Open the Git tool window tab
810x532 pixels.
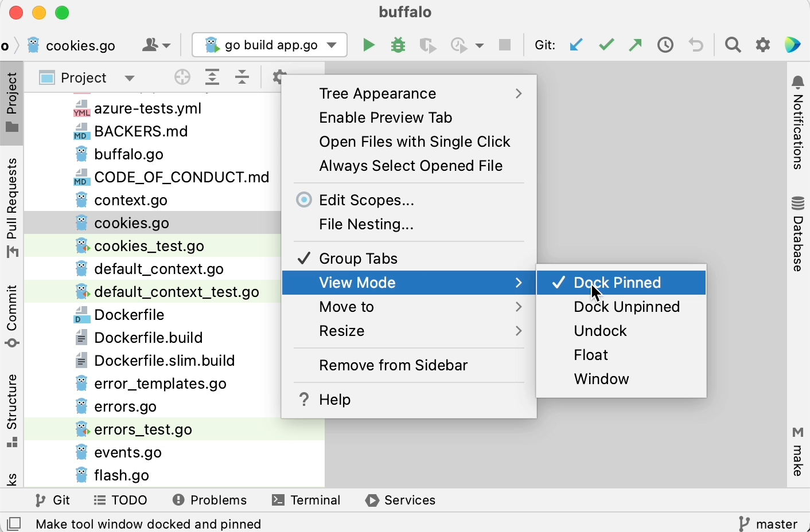(53, 500)
